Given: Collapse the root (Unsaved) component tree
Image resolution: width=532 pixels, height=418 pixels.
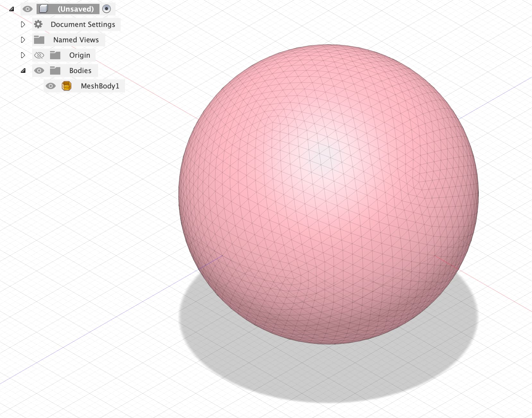Looking at the screenshot, I should coord(12,9).
